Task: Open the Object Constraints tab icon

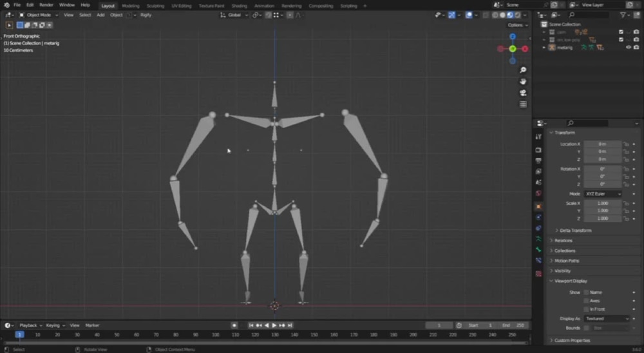Action: point(538,227)
